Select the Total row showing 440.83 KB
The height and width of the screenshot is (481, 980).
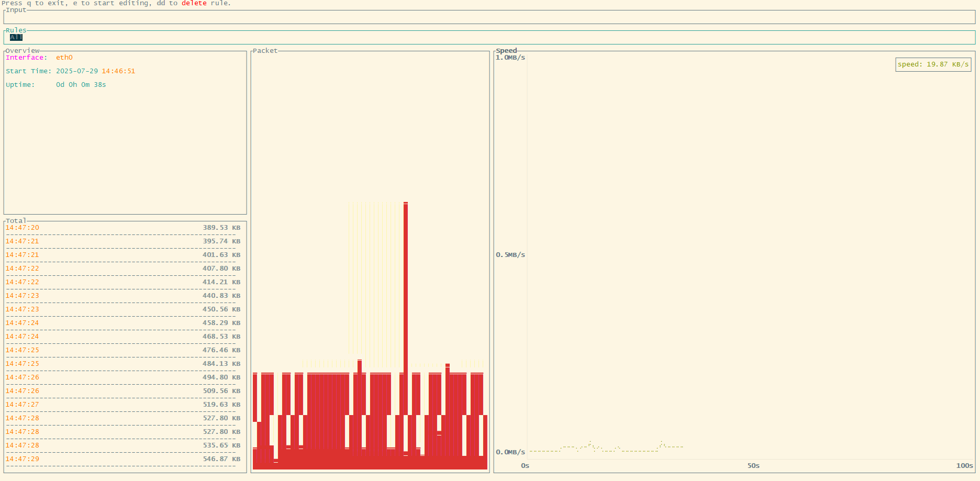pos(123,296)
